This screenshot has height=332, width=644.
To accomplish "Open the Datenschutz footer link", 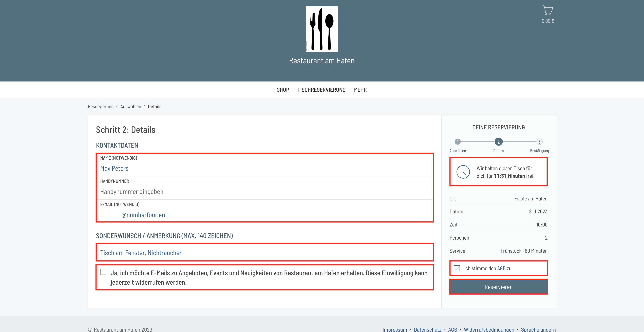I will tap(427, 329).
